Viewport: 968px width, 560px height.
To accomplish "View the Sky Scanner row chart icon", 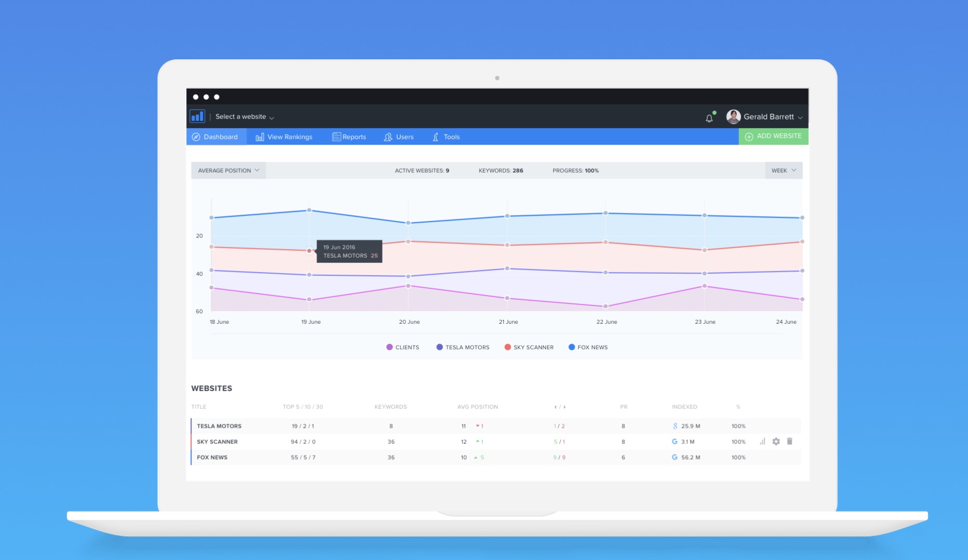I will coord(762,441).
